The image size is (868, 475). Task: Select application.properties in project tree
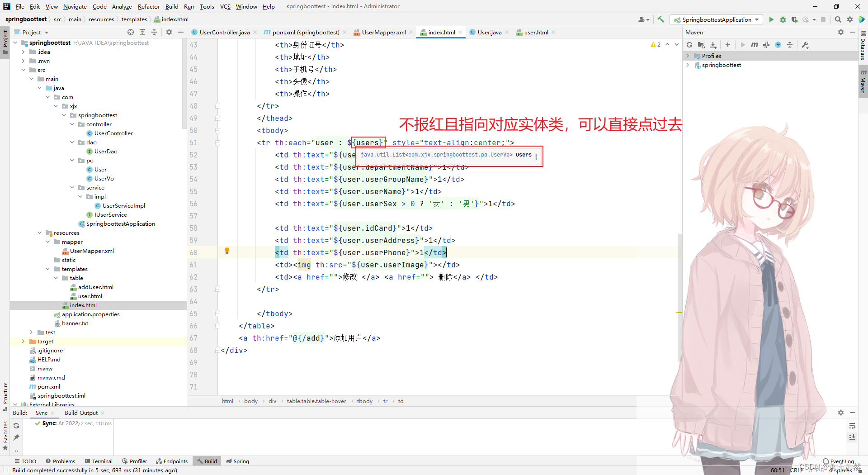coord(91,314)
